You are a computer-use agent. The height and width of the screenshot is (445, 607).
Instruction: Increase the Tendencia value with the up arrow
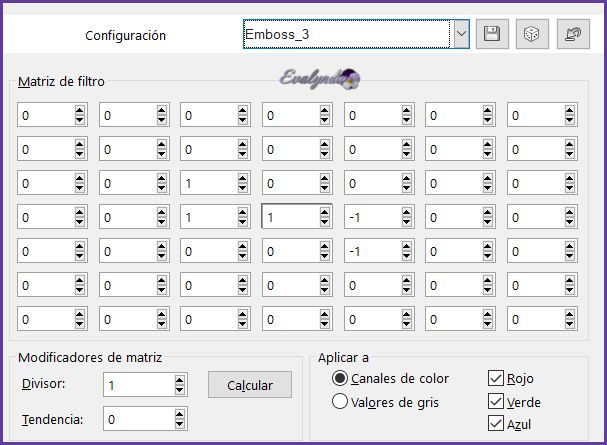tap(179, 414)
